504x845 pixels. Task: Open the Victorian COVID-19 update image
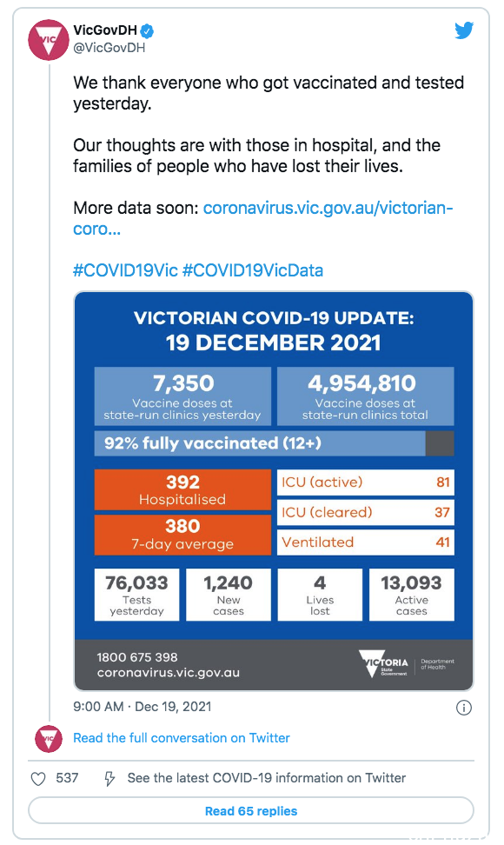coord(274,491)
